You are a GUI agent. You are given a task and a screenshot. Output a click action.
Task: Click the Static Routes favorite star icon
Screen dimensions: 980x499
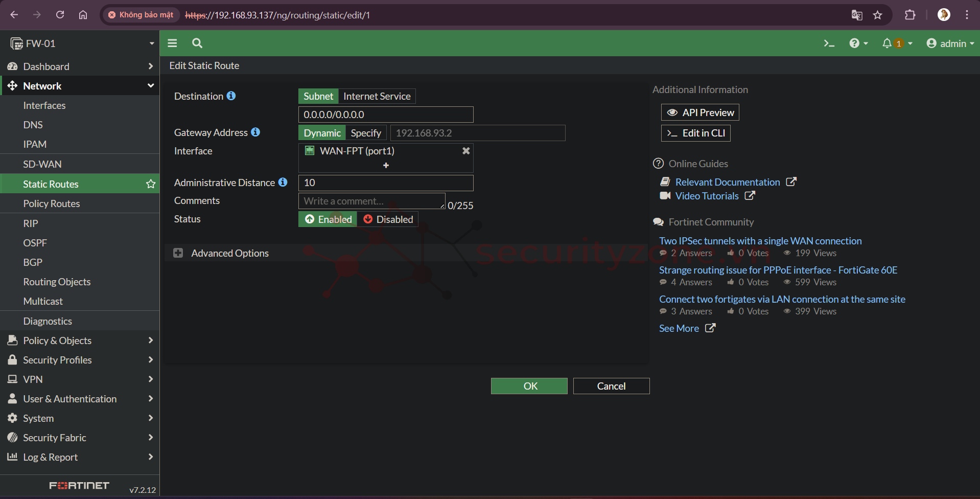pyautogui.click(x=151, y=184)
